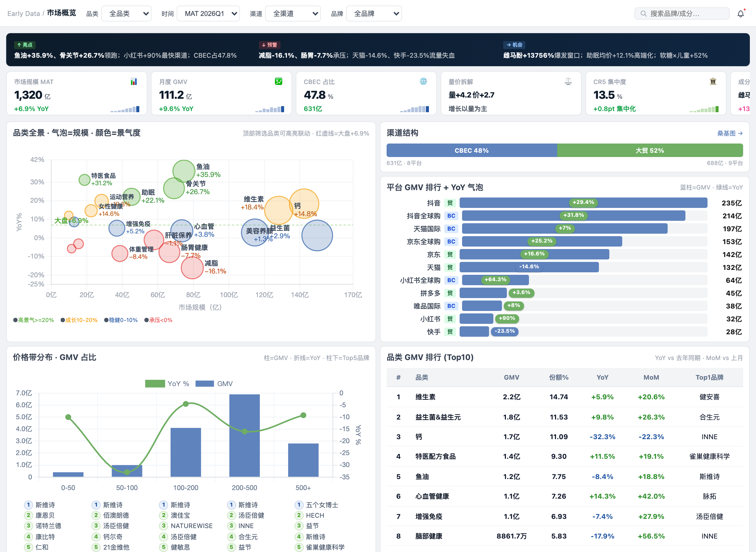Image resolution: width=756 pixels, height=552 pixels.
Task: Click the balance scale icon on 量价拆解 card
Action: point(568,82)
